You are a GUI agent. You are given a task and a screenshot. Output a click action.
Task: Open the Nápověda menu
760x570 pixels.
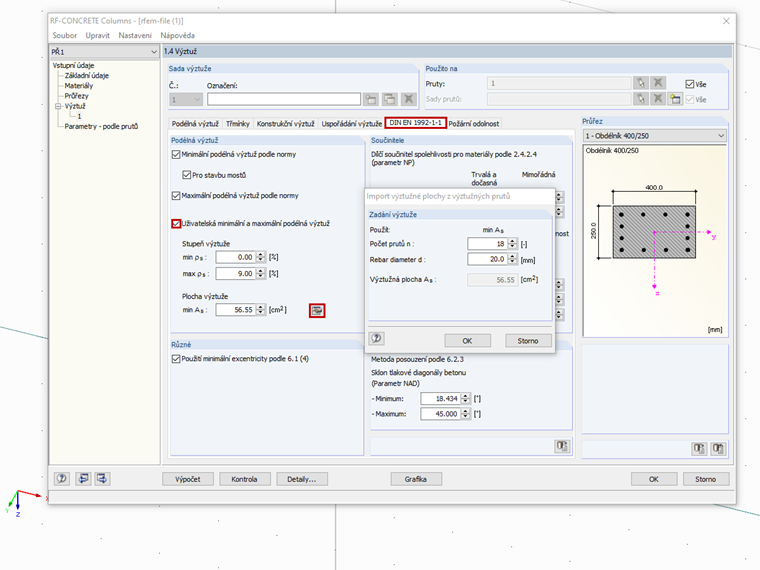pos(177,35)
